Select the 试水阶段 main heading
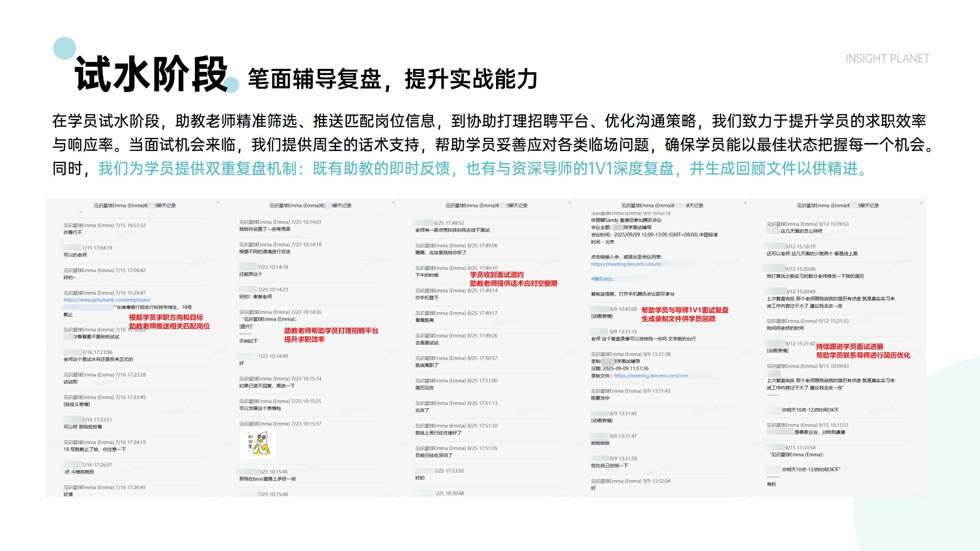Screen dimensions: 980x551 pos(152,74)
